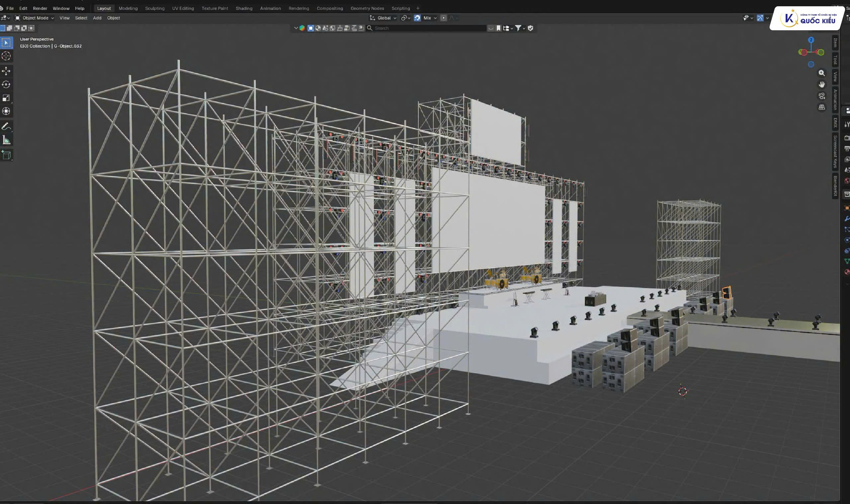Screen dimensions: 850x504
Task: Choose the Scale tool
Action: [6, 98]
